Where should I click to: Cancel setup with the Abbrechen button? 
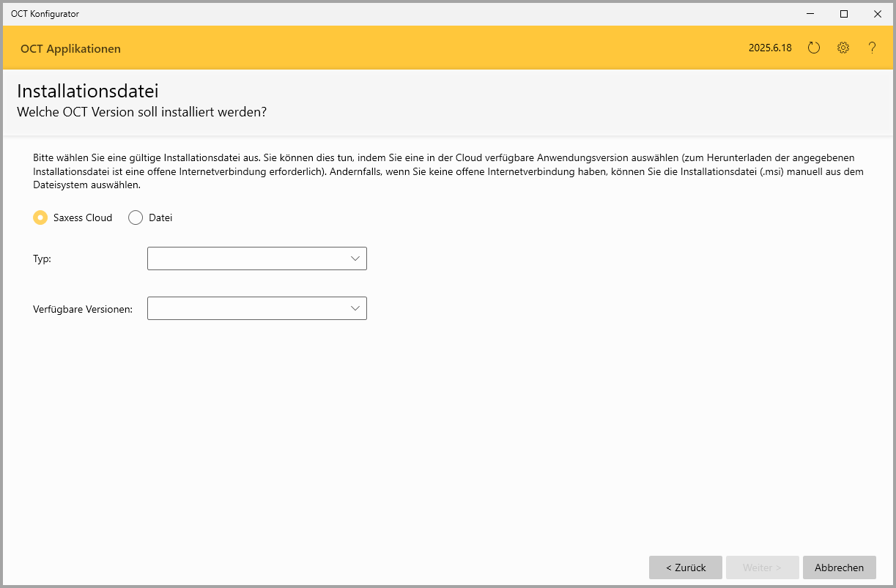(x=840, y=567)
